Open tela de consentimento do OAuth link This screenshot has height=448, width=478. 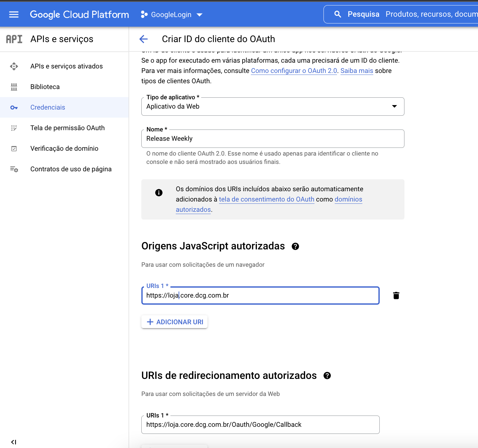pos(267,199)
